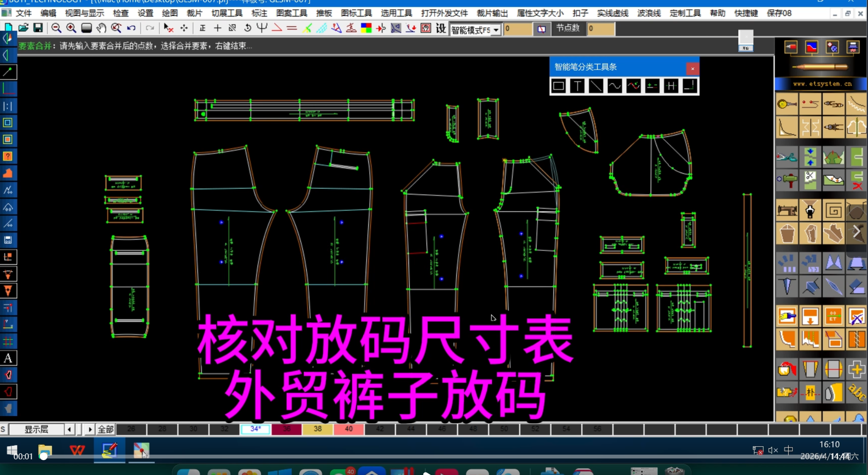Image resolution: width=868 pixels, height=475 pixels.
Task: Select the curve line tool in smart pen toolbar
Action: (x=614, y=86)
